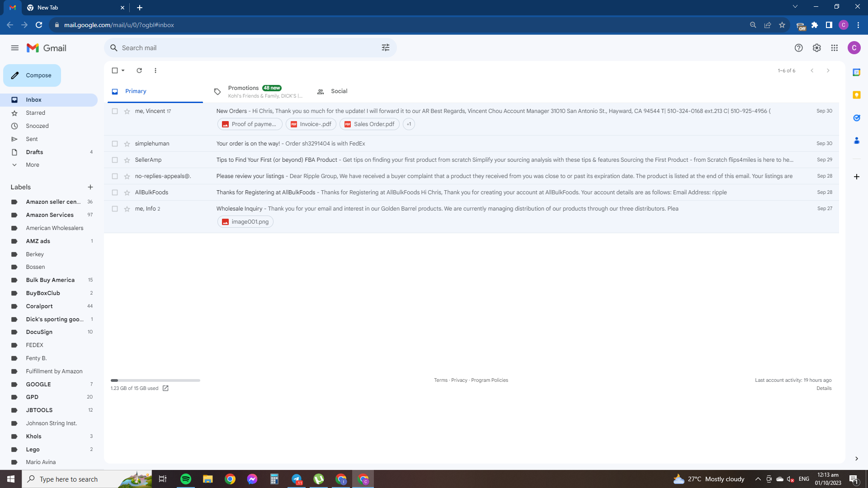Image resolution: width=868 pixels, height=488 pixels.
Task: Show search options filter icon
Action: point(386,48)
